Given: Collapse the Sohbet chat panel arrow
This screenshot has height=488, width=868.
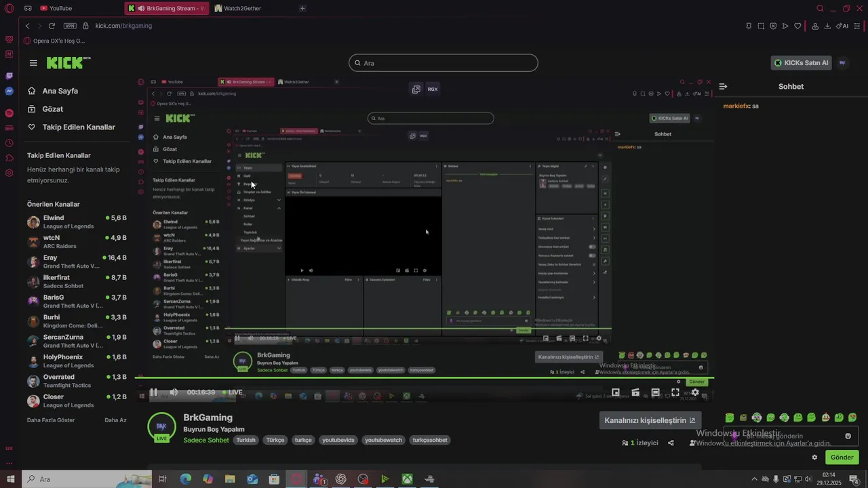Looking at the screenshot, I should tap(723, 87).
